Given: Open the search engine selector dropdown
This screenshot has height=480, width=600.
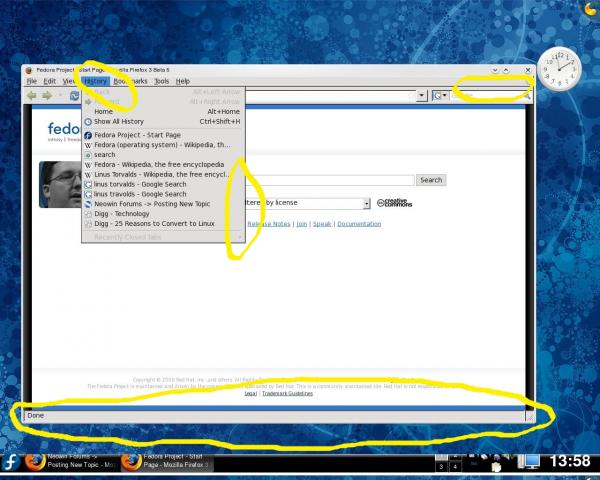Looking at the screenshot, I should [x=440, y=95].
